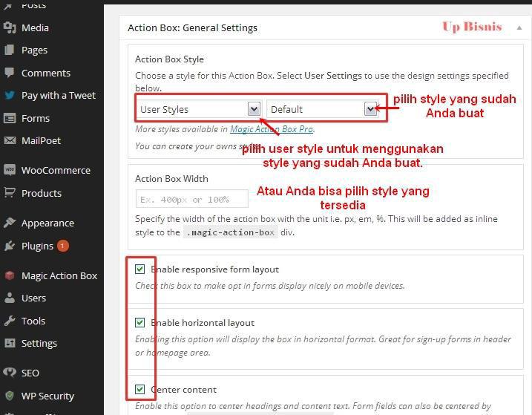This screenshot has height=415, width=532.
Task: Click the Plugins update count badge
Action: (63, 246)
